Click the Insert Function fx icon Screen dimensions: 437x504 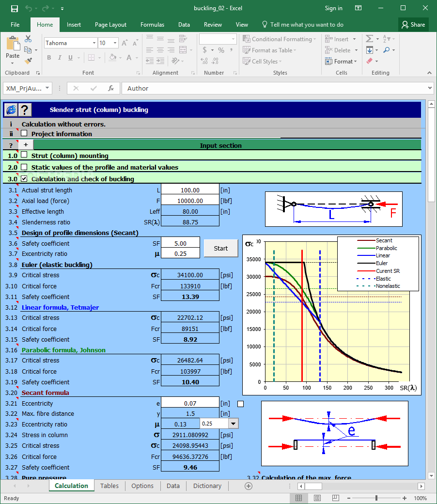pyautogui.click(x=111, y=88)
